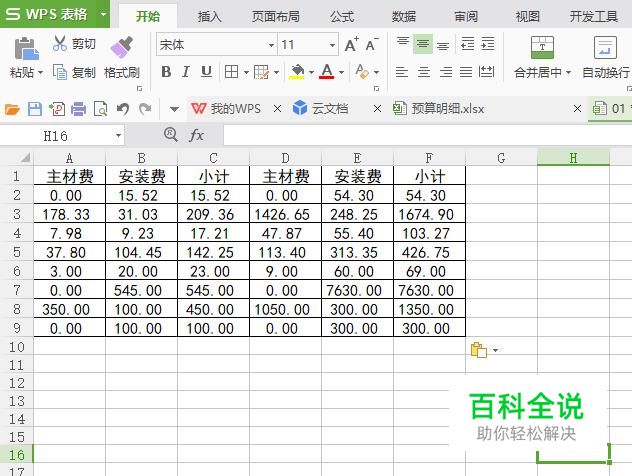
Task: Click the clear formatting eraser icon
Action: pos(362,72)
